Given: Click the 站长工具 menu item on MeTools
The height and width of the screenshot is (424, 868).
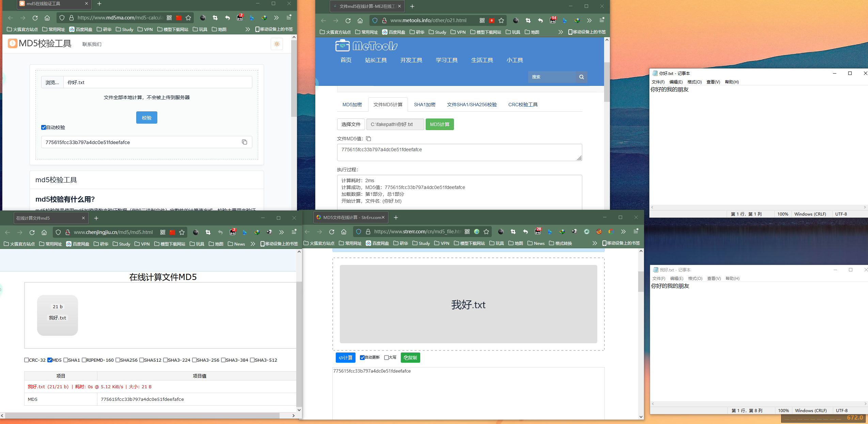Looking at the screenshot, I should tap(375, 60).
